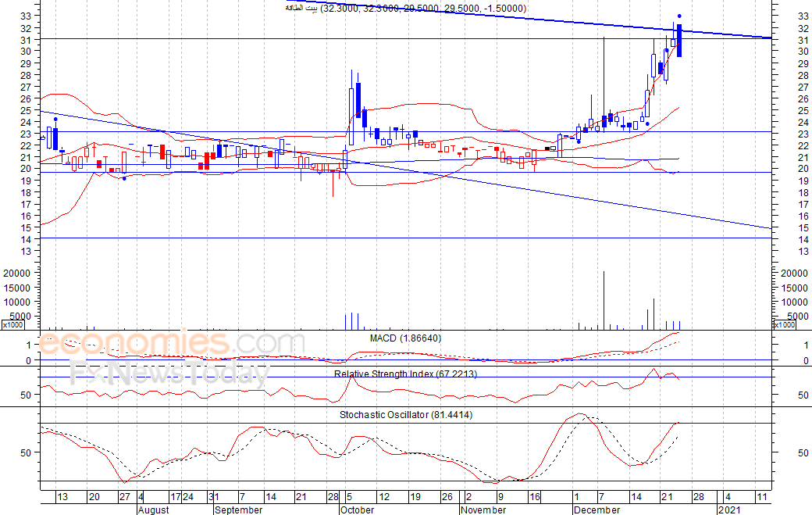
Task: Click the Stochastic Oscillator (81.4414) label
Action: click(x=405, y=414)
